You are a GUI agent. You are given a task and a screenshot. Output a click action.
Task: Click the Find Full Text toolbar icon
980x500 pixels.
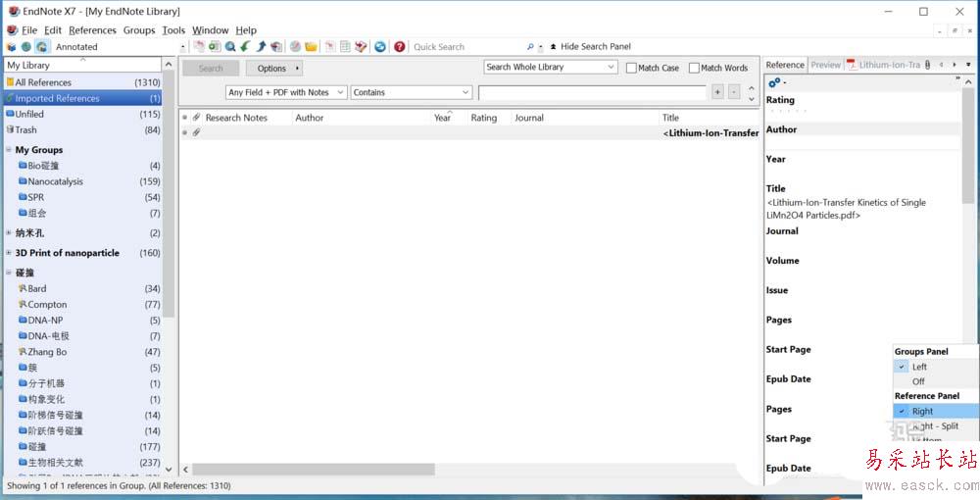coord(276,47)
